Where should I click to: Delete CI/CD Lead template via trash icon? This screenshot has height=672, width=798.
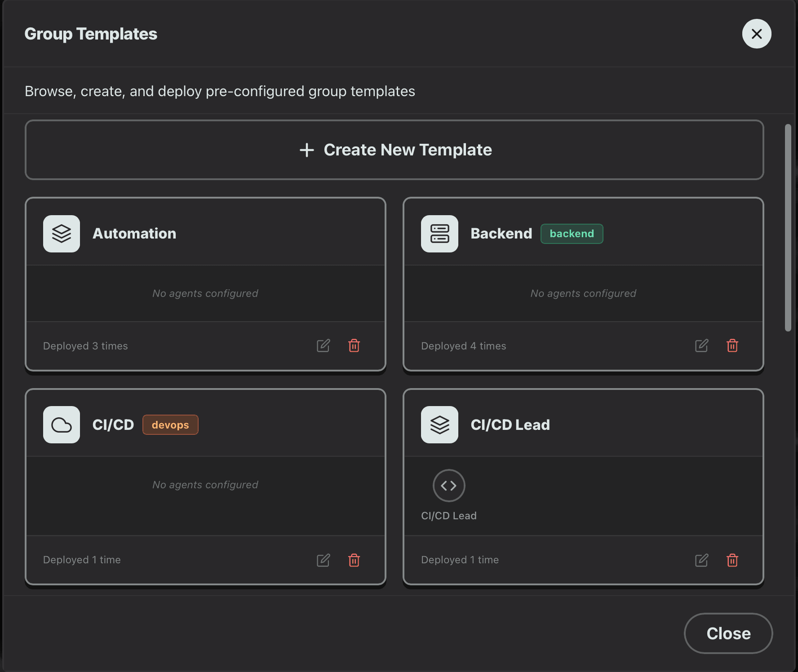[732, 560]
